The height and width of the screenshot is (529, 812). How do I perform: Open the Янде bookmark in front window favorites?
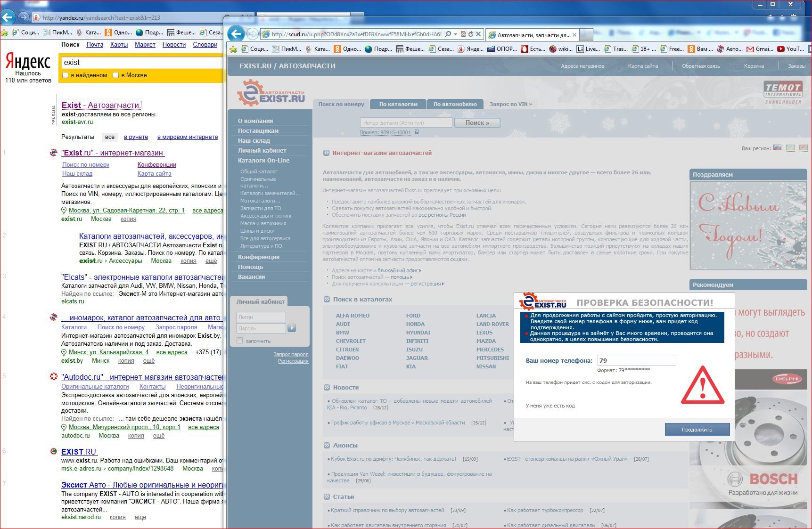[470, 49]
